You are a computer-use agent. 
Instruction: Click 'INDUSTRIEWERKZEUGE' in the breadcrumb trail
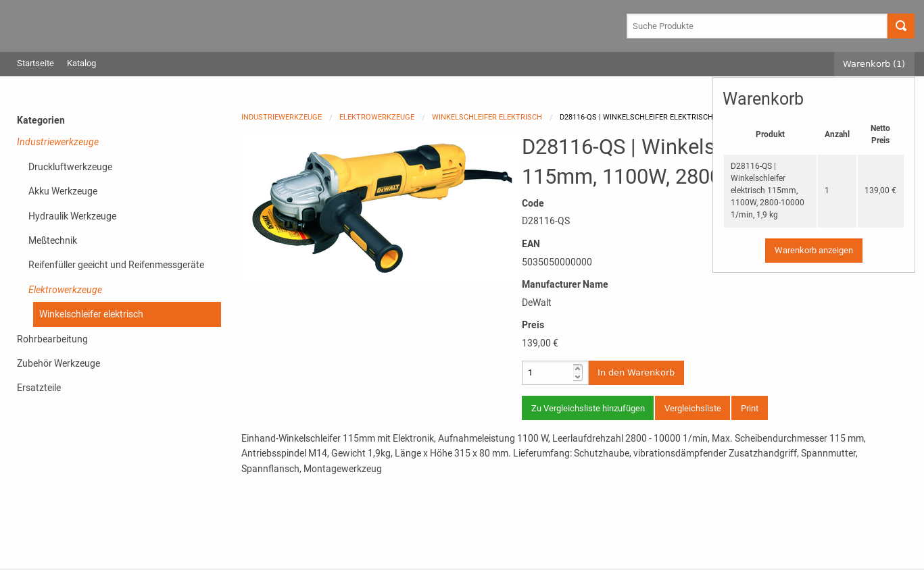click(281, 117)
